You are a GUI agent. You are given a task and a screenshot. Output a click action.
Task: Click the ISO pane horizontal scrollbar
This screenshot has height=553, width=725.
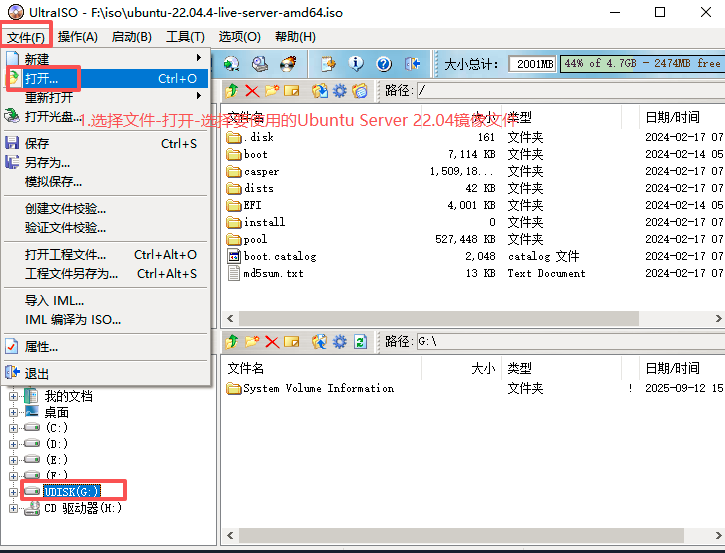click(x=438, y=318)
